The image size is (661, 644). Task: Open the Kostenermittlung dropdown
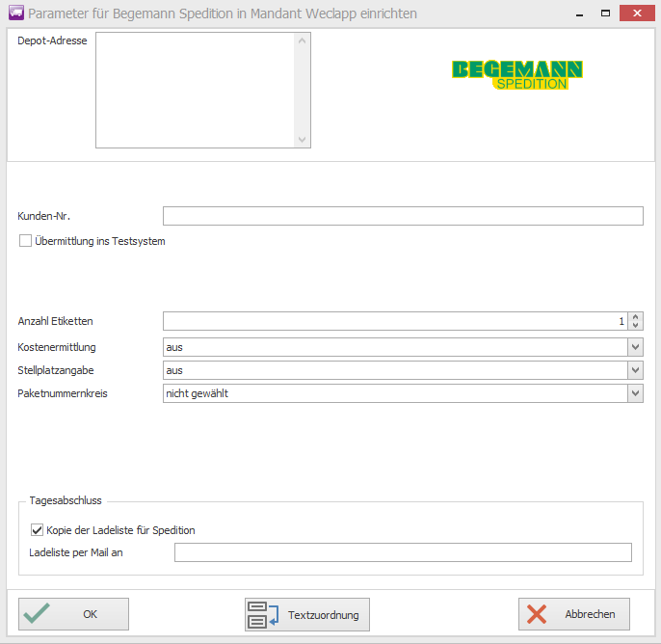[635, 347]
